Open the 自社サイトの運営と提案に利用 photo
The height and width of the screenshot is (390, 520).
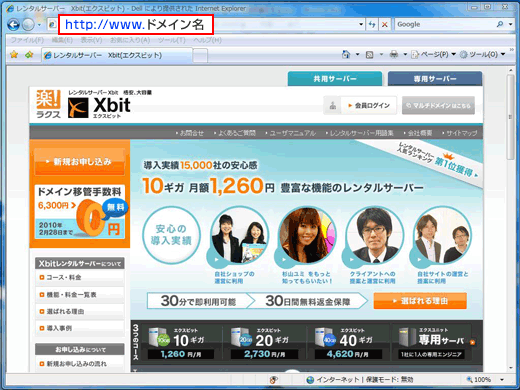441,235
